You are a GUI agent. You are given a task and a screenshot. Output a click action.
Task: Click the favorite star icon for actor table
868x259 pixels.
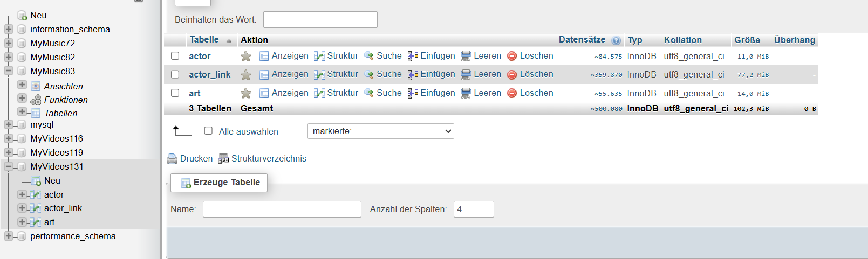[245, 56]
